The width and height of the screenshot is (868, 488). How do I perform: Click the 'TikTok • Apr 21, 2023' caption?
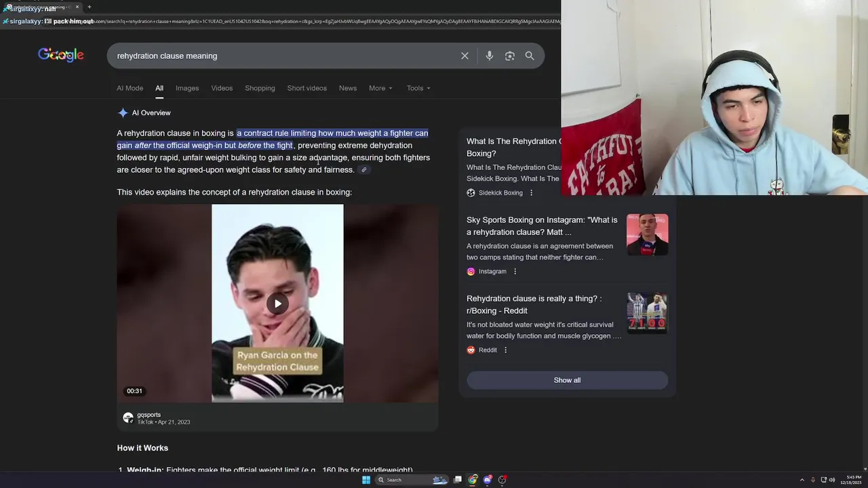[163, 422]
